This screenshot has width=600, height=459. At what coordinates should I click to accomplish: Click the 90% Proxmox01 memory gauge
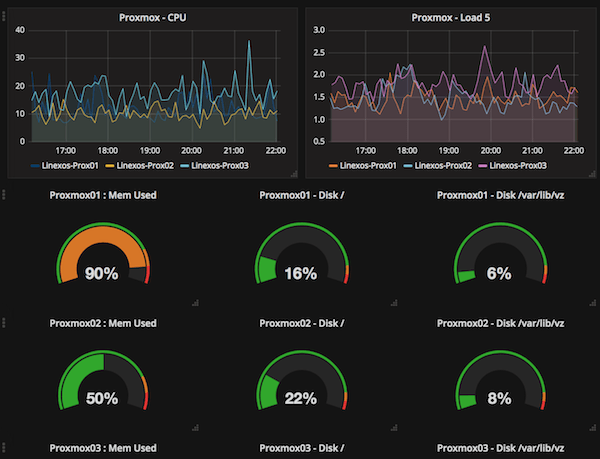[x=103, y=253]
